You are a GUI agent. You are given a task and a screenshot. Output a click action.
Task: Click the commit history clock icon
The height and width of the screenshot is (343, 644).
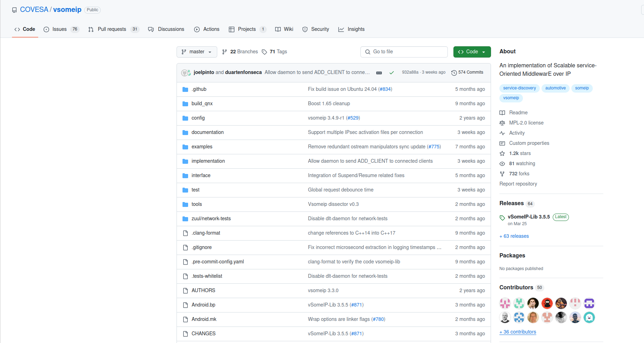click(x=454, y=73)
